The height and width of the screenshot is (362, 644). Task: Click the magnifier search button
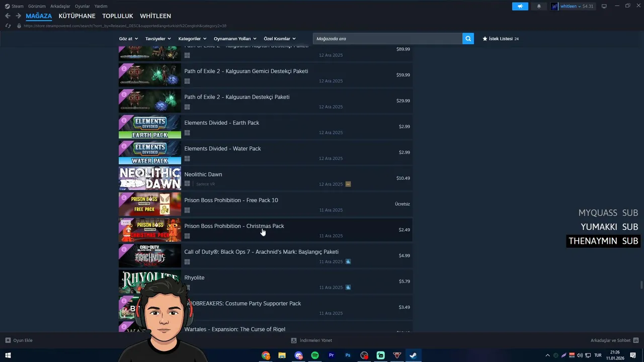(468, 39)
